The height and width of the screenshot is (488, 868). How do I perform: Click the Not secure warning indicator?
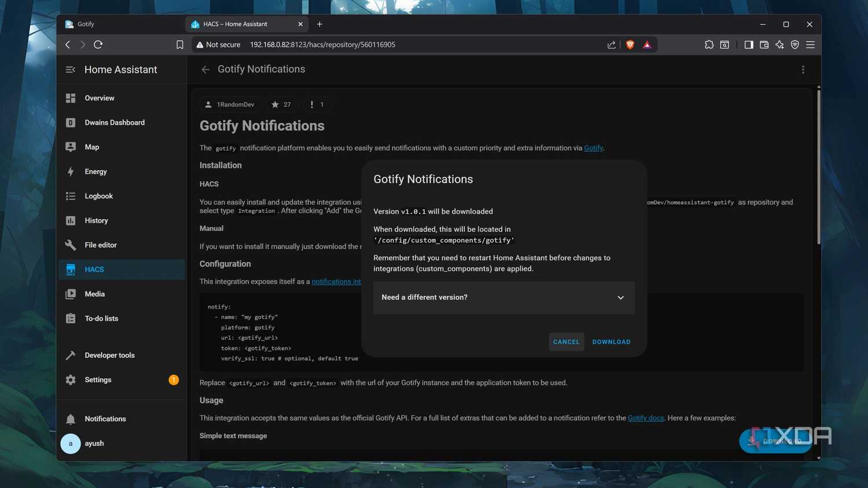(218, 45)
